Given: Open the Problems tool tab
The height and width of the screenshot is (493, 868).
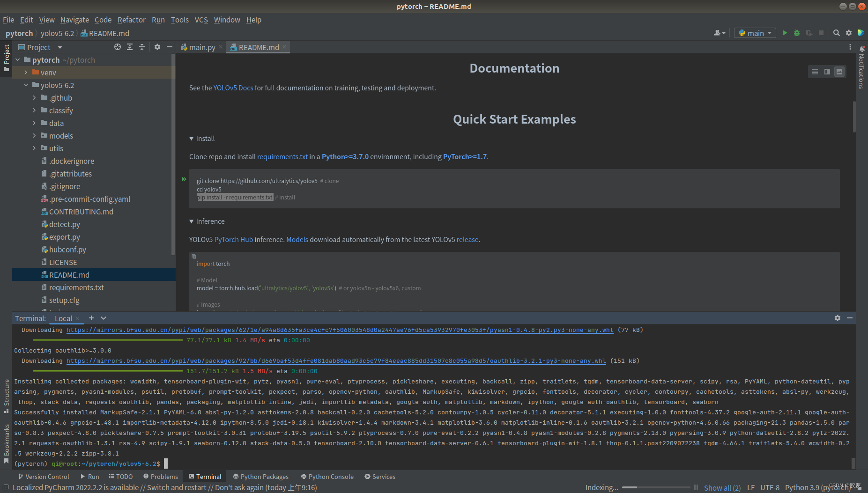Looking at the screenshot, I should [161, 477].
